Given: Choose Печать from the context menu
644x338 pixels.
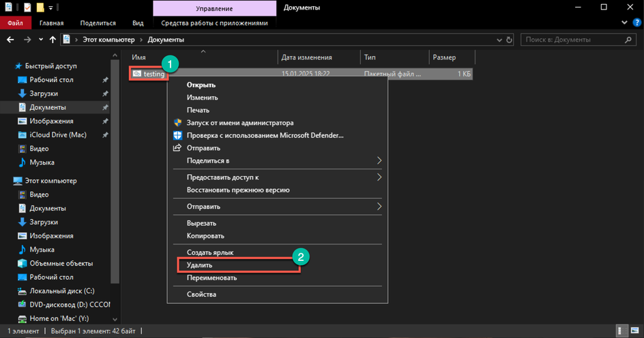Looking at the screenshot, I should [x=277, y=110].
